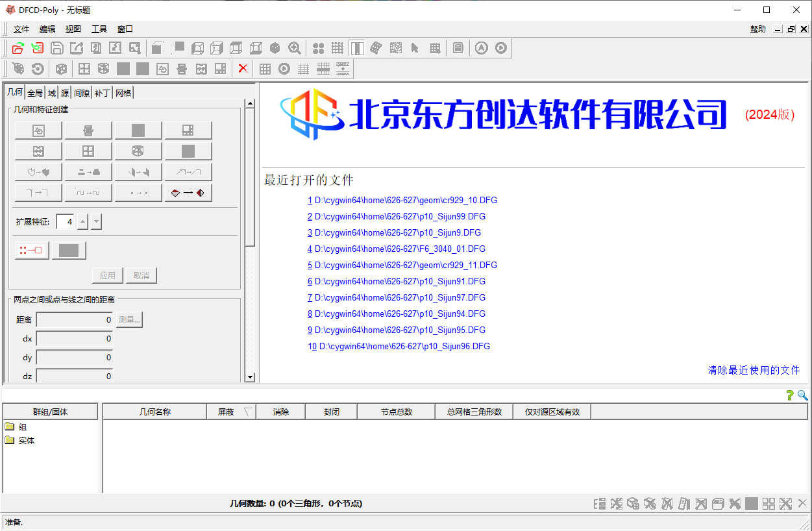Click the four-squares icon in the bottom-right icon row
Viewport: 812px width, 531px height.
(769, 504)
